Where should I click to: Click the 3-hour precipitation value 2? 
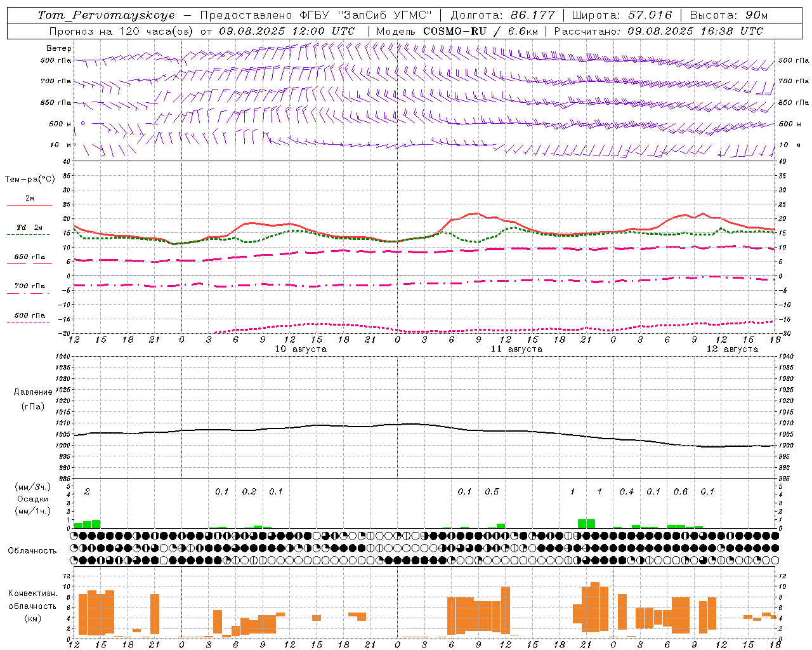click(x=87, y=492)
